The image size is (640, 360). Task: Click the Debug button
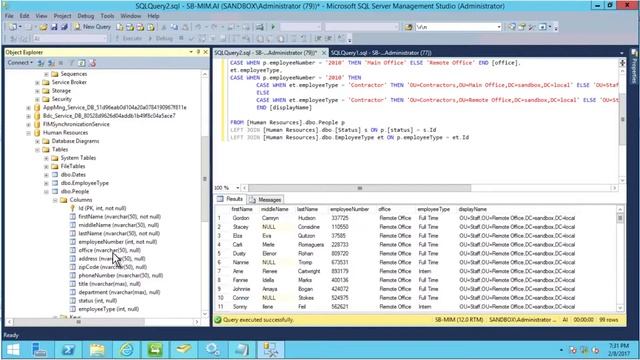click(x=160, y=38)
